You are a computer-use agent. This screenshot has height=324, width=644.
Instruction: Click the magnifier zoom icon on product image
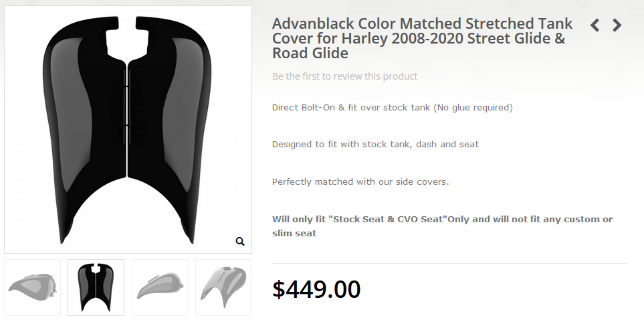tap(240, 242)
